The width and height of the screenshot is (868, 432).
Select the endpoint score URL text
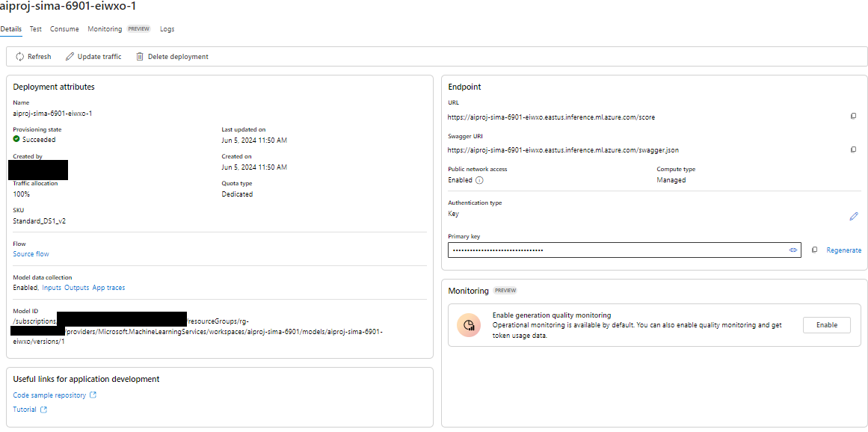[x=551, y=117]
